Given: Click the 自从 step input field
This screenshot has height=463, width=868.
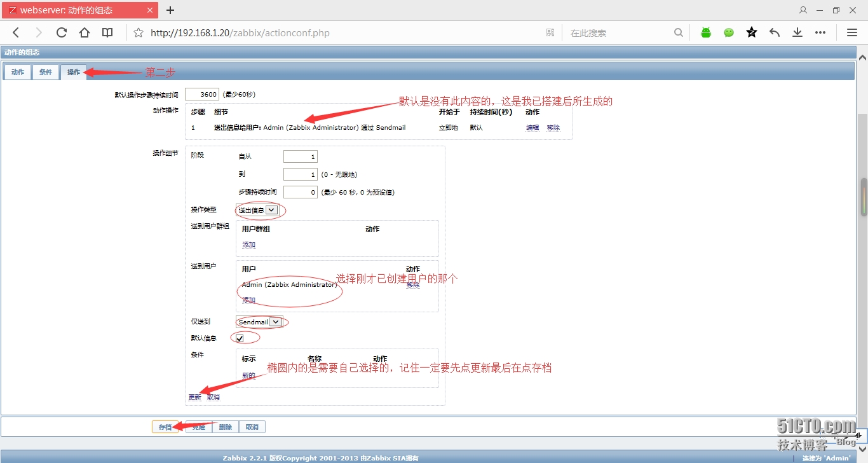Looking at the screenshot, I should tap(301, 156).
